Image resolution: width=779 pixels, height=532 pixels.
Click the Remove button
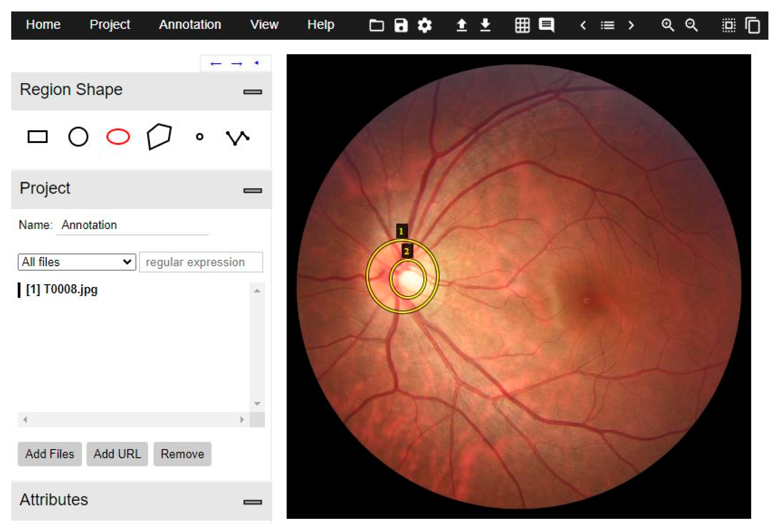click(x=182, y=454)
